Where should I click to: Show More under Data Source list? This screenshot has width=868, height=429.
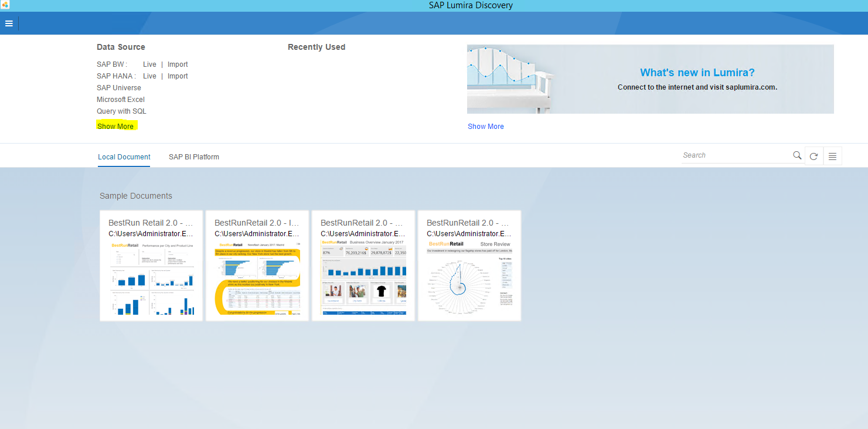(115, 127)
